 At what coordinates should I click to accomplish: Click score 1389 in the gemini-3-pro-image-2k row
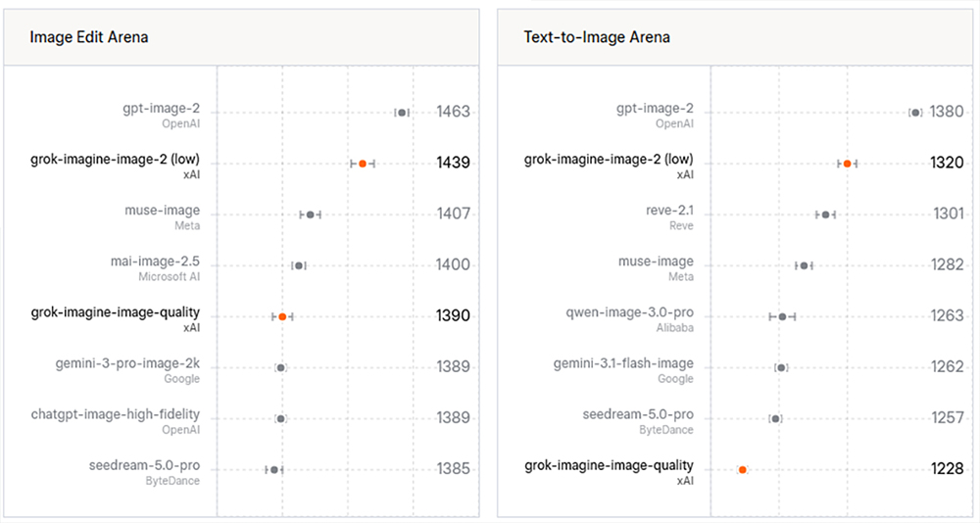[x=453, y=367]
